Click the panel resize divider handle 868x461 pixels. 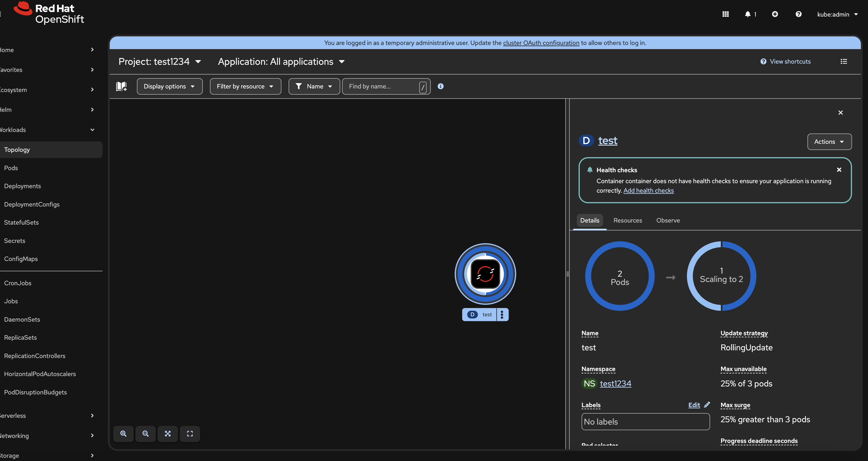[x=567, y=274]
